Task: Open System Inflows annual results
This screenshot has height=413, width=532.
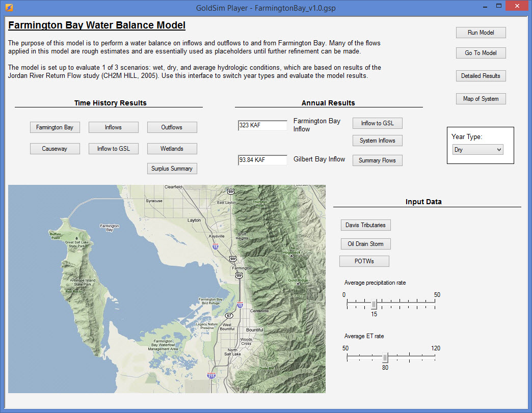Action: click(x=377, y=140)
